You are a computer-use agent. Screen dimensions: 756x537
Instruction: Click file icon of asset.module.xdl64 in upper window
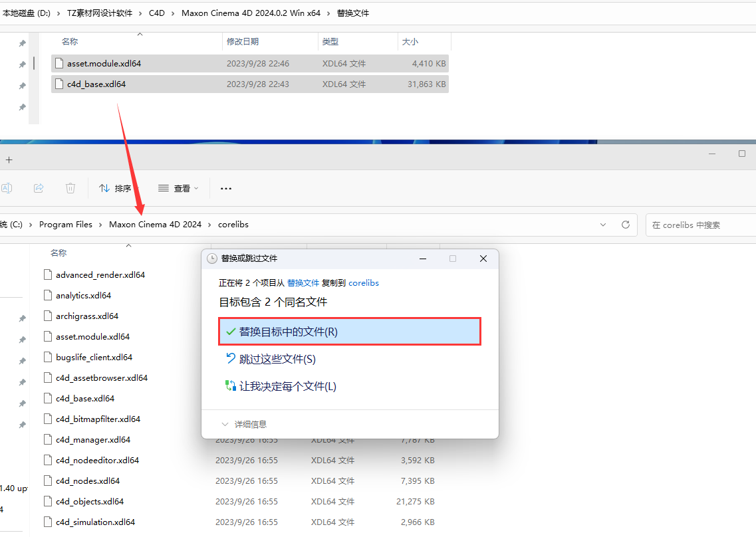[x=59, y=63]
